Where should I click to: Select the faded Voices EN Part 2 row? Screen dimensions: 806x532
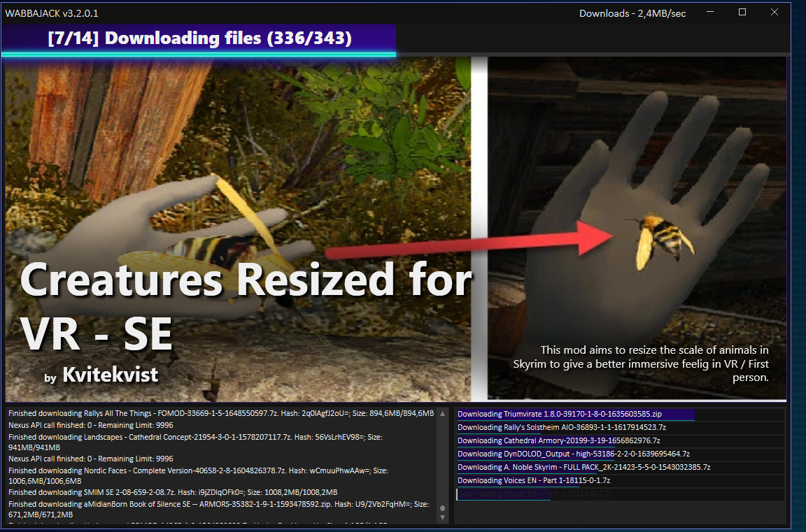(621, 494)
